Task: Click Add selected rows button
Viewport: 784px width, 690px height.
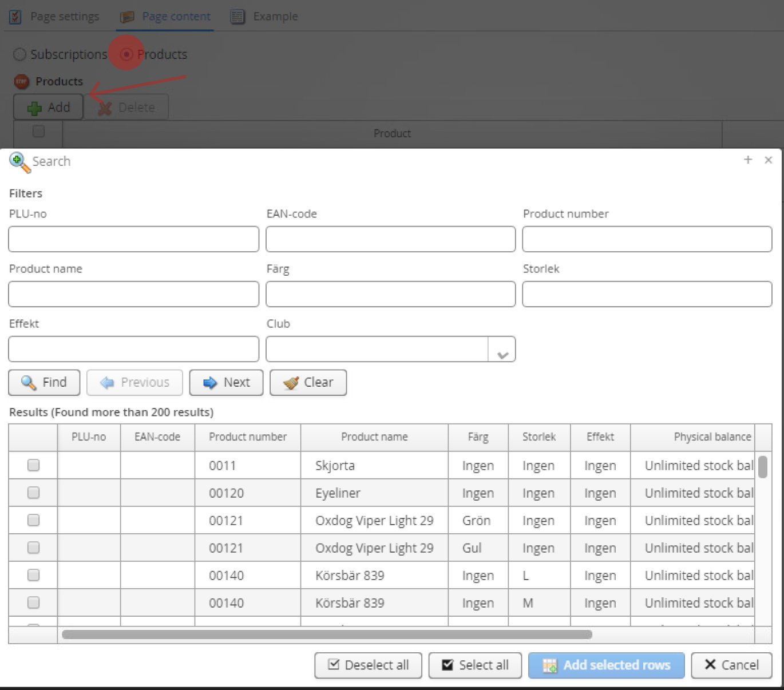Action: pos(606,665)
